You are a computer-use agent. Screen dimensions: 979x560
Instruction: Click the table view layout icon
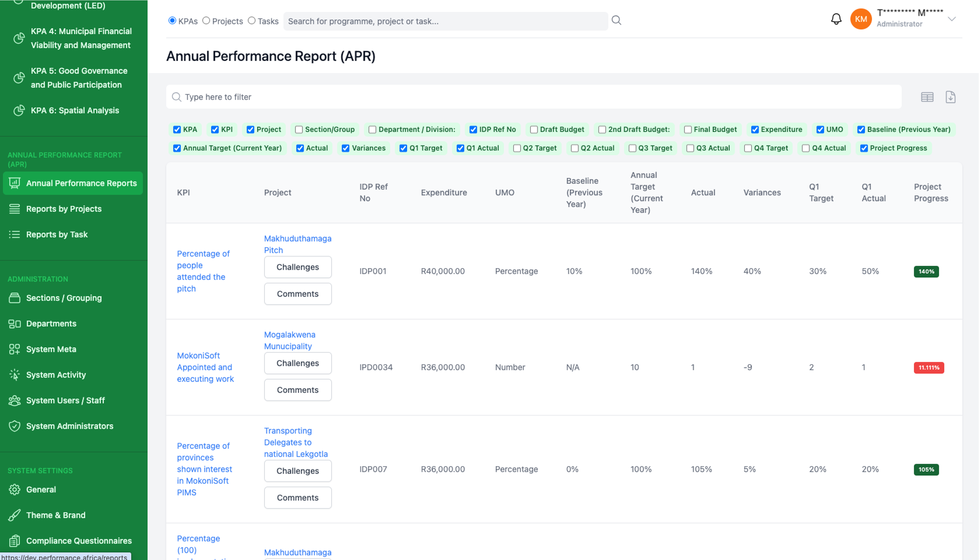pyautogui.click(x=927, y=97)
